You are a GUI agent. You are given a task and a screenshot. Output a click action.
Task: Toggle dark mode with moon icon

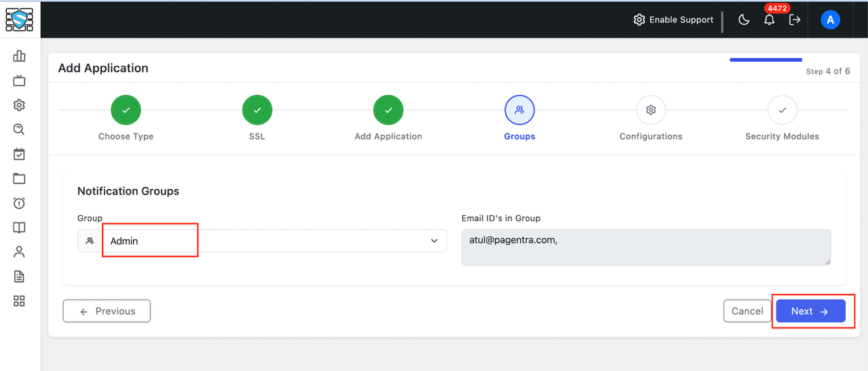click(x=744, y=20)
